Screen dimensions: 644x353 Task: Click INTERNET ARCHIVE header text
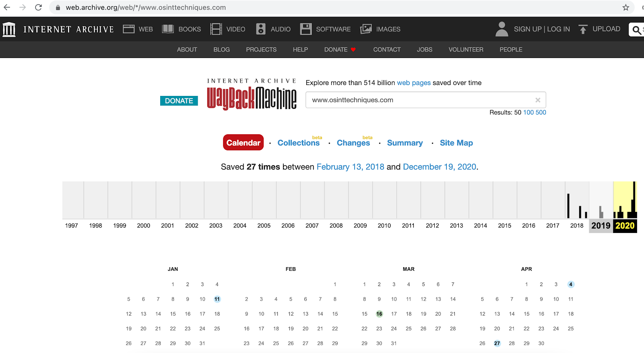click(69, 29)
